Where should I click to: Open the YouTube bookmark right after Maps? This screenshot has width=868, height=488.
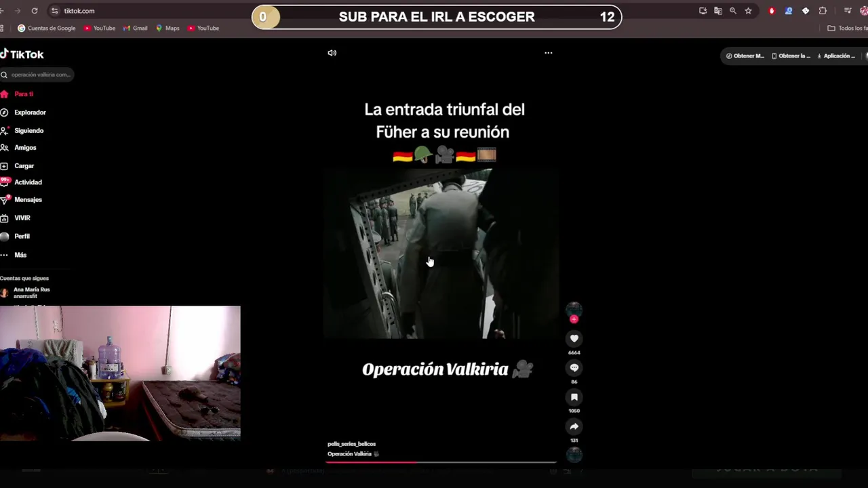pos(203,28)
